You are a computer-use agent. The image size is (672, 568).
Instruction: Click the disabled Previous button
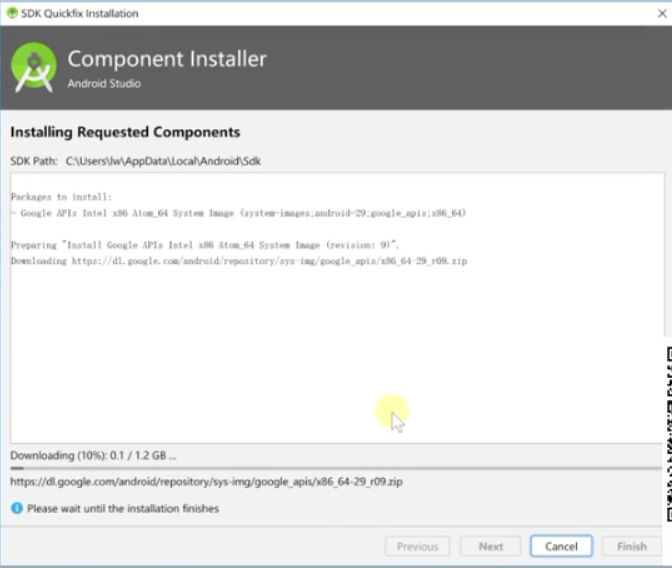pos(417,546)
